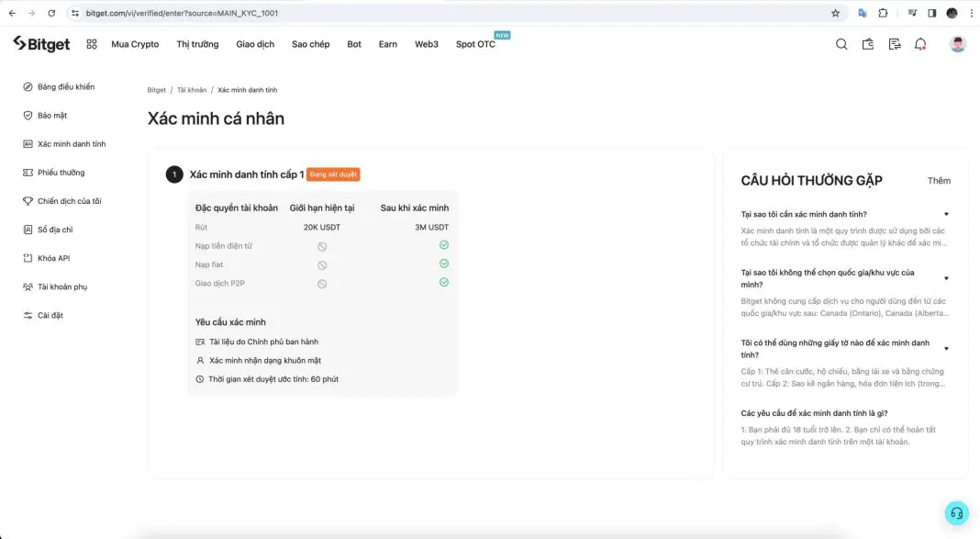
Task: Open the Sao chép menu
Action: tap(311, 44)
